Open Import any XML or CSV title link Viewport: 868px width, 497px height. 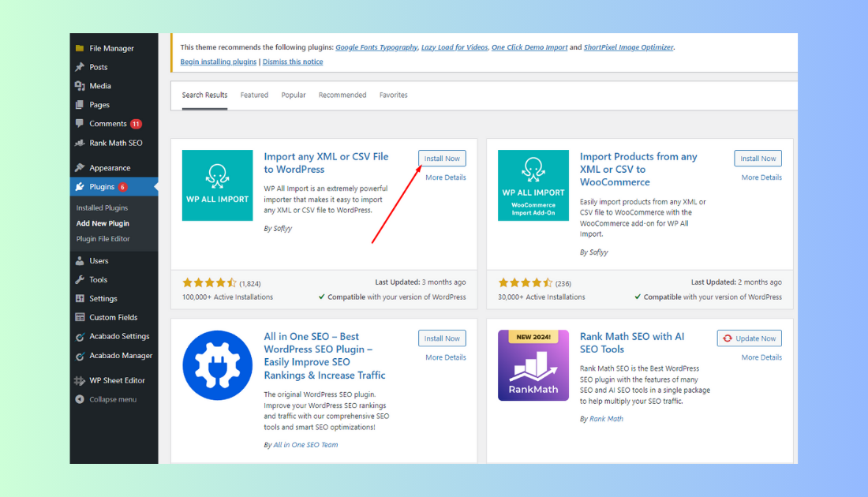pyautogui.click(x=326, y=163)
